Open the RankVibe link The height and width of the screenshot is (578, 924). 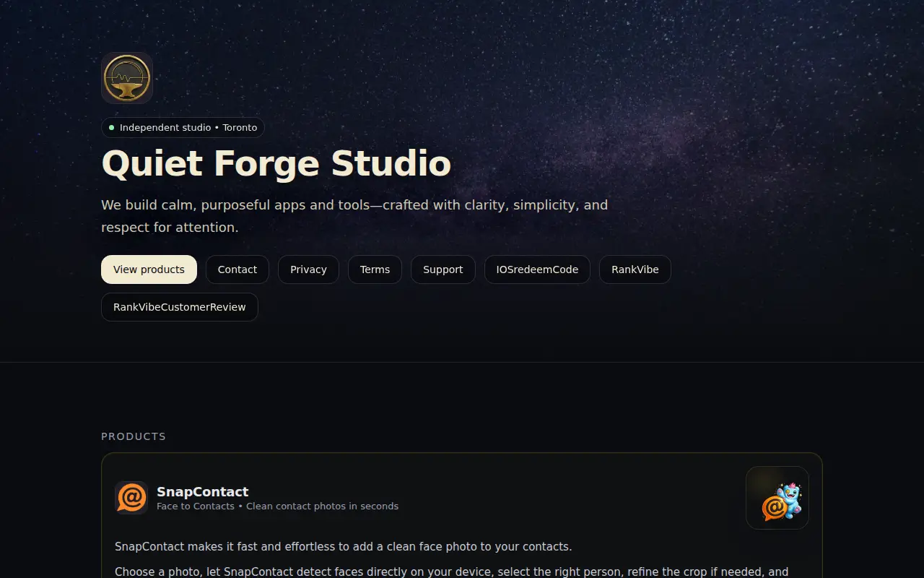pos(635,269)
